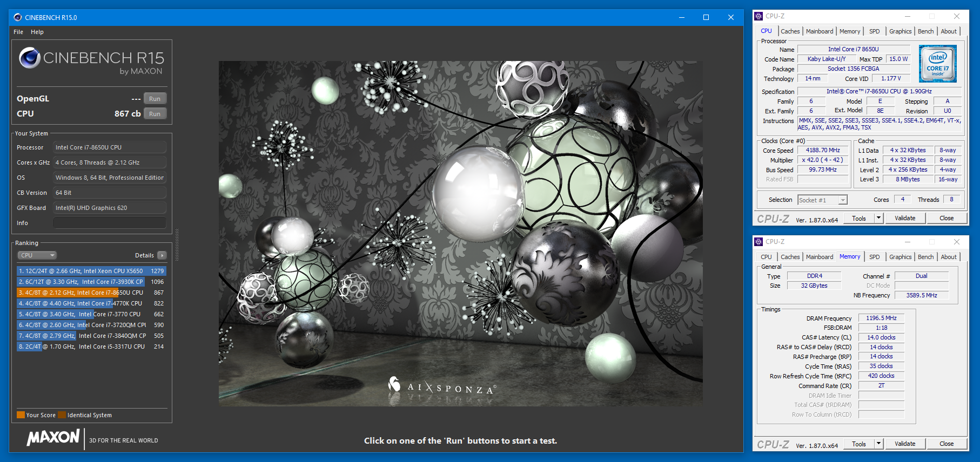Viewport: 980px width, 462px height.
Task: Click the CPU-Z icon in bottom window title bar
Action: point(759,242)
